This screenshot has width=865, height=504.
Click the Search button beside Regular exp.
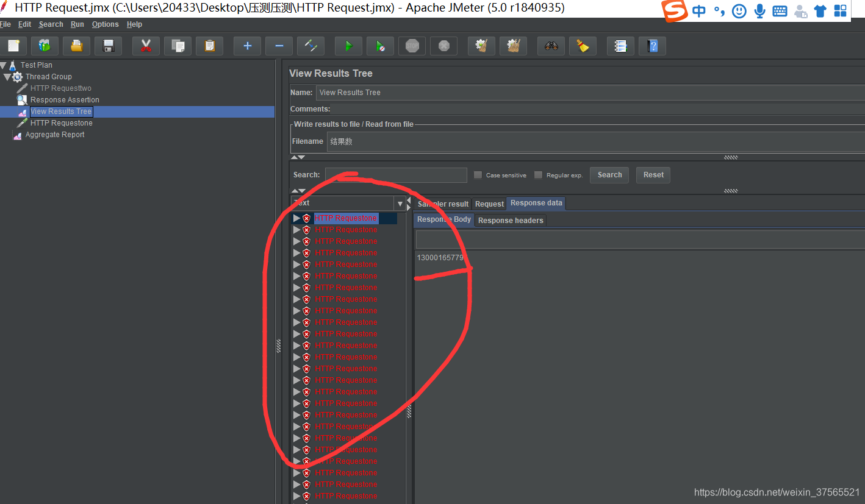click(x=609, y=175)
